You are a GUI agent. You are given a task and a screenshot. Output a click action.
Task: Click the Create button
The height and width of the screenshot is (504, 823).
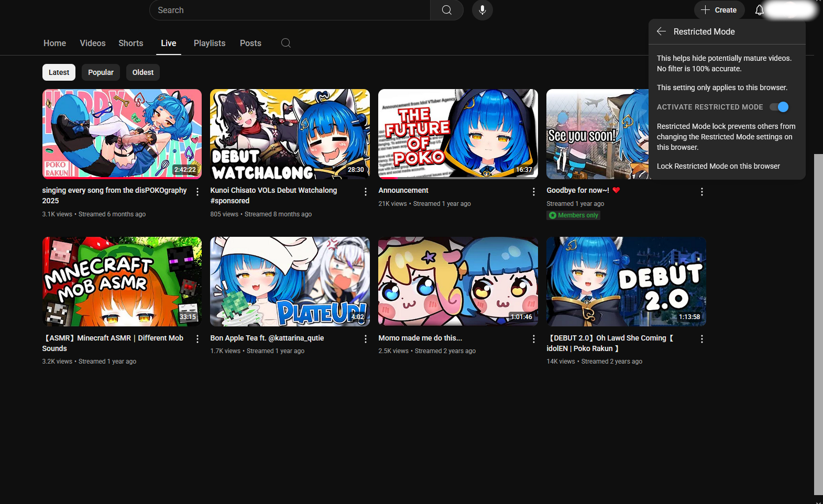[719, 10]
